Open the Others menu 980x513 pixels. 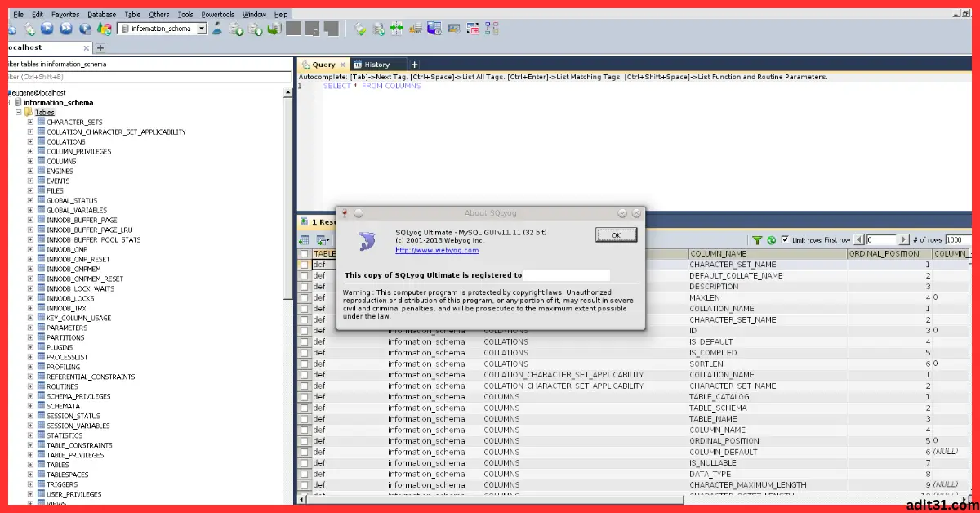tap(159, 15)
